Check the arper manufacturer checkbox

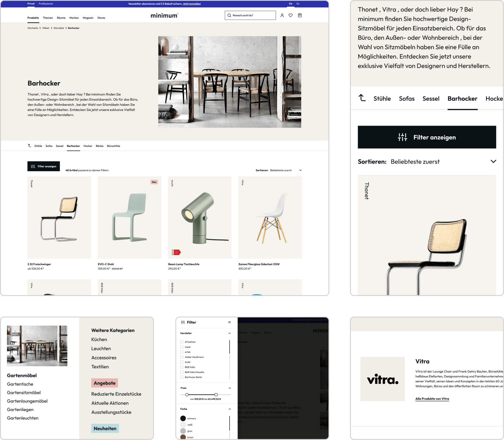point(182,347)
